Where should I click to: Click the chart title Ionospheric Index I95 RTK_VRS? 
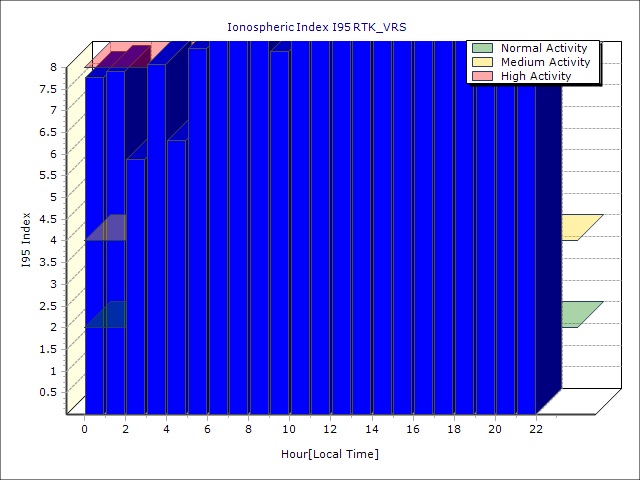320,26
